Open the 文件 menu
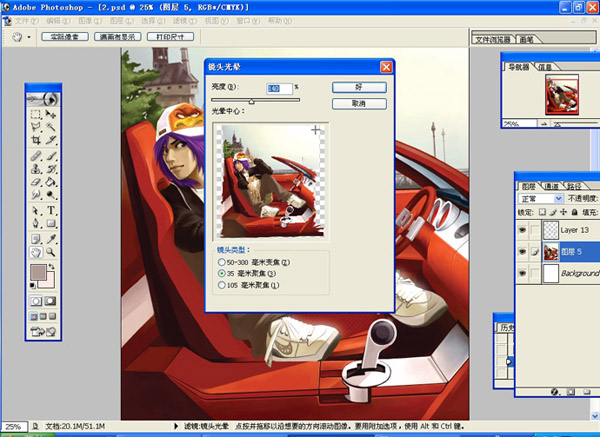This screenshot has width=600, height=437. tap(26, 21)
